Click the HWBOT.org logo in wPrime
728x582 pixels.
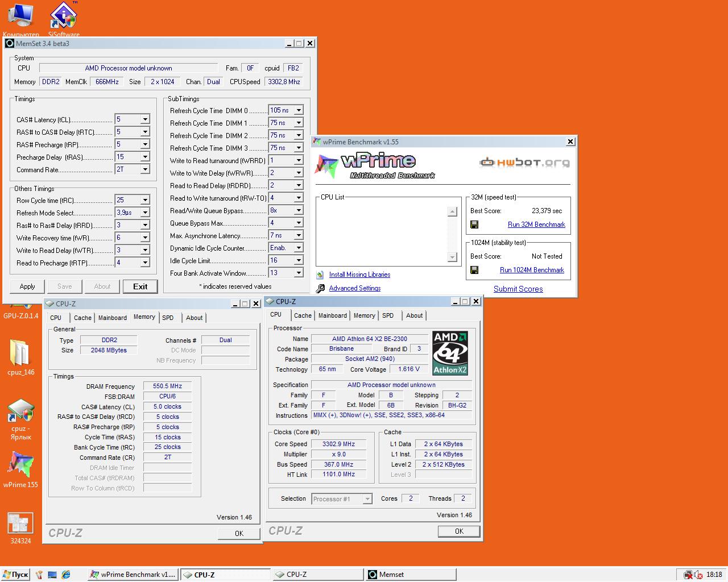point(524,163)
